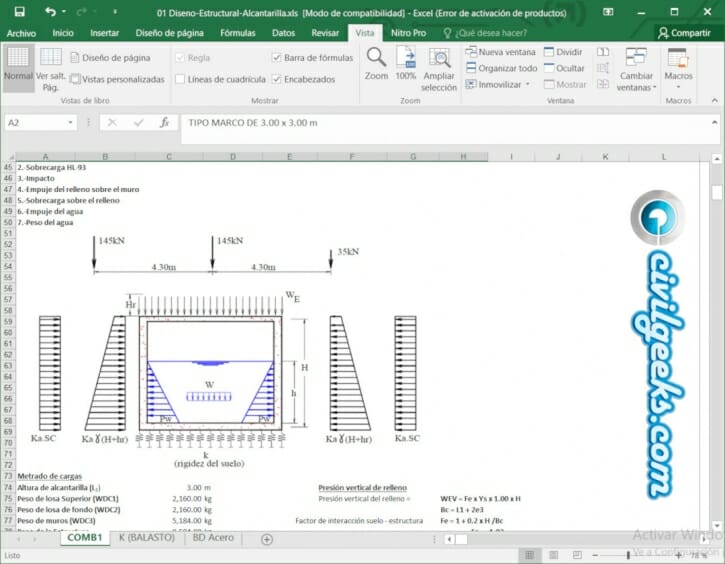
Task: Click ¿Qué desea hacer? search box
Action: 485,33
